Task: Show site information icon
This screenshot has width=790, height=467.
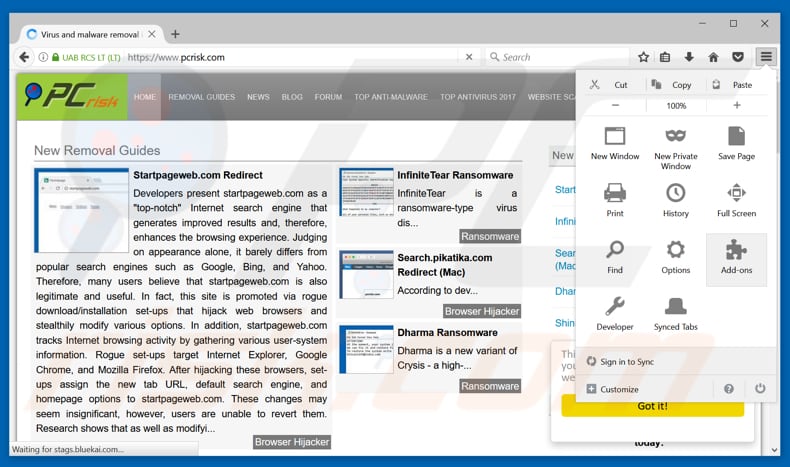Action: pyautogui.click(x=43, y=57)
